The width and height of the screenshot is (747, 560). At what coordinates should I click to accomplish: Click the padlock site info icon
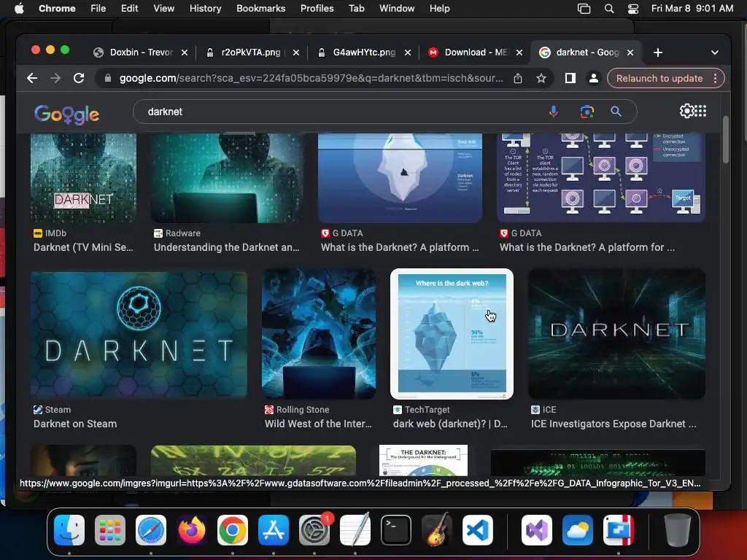(108, 78)
